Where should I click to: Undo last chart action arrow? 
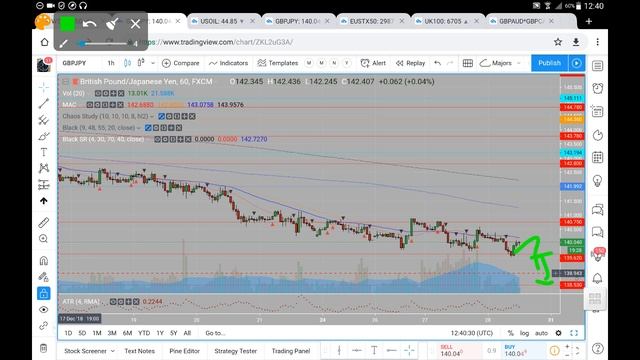[x=438, y=63]
